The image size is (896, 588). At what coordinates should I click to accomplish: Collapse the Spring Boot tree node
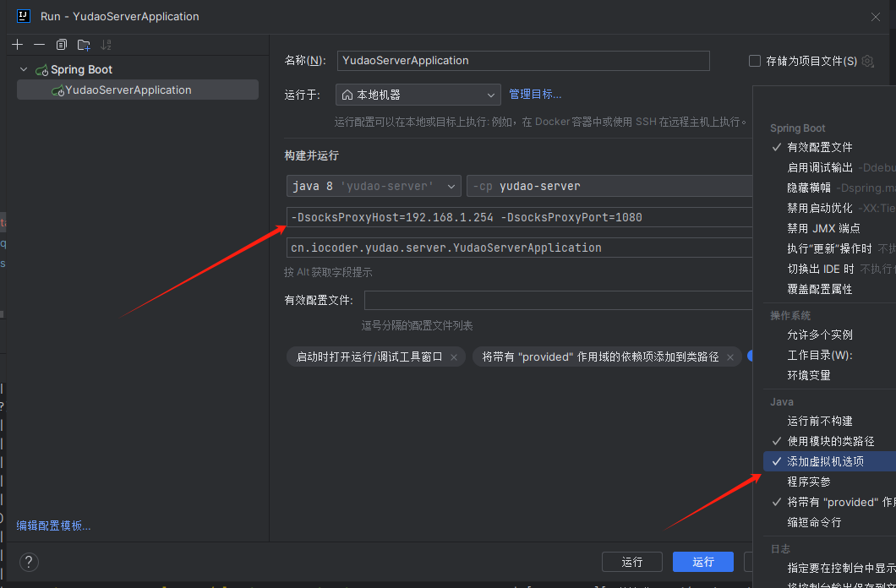24,70
